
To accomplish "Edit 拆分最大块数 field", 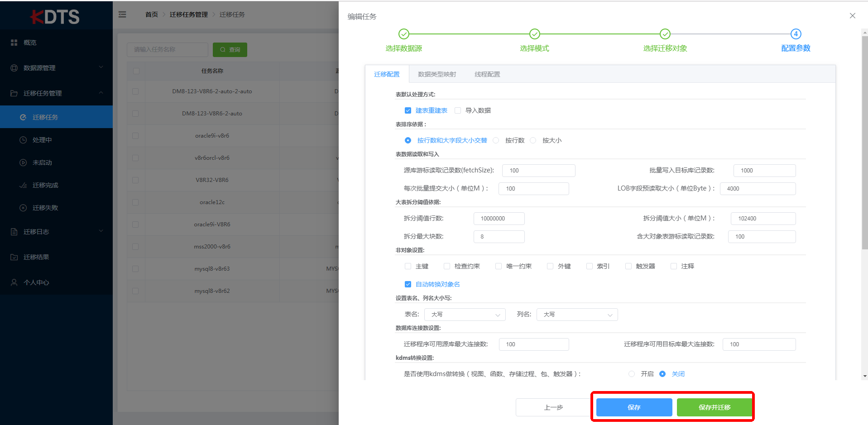I will [499, 237].
